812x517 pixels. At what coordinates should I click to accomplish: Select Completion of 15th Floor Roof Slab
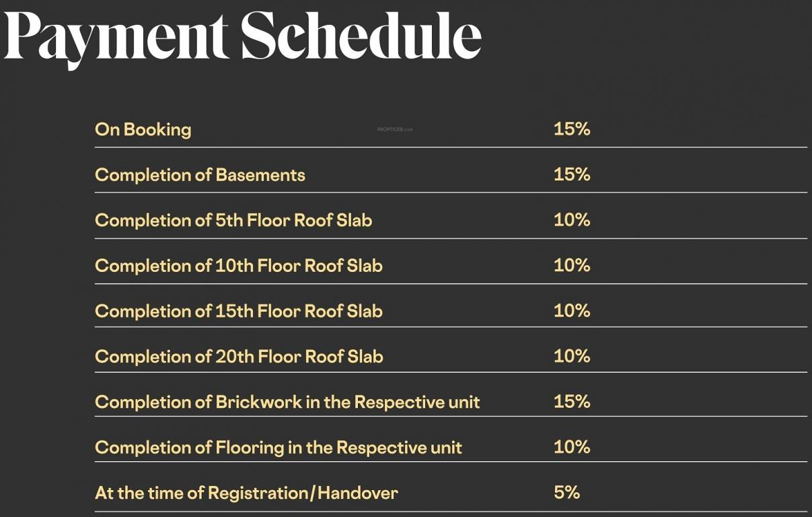tap(238, 311)
